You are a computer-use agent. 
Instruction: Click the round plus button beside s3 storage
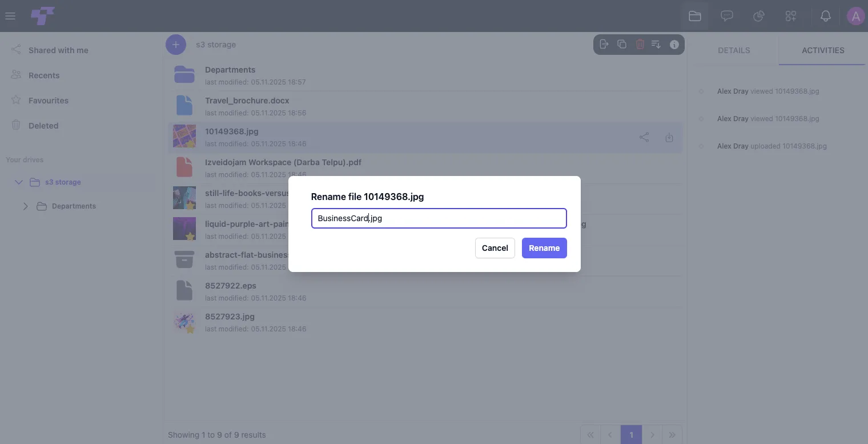coord(176,45)
